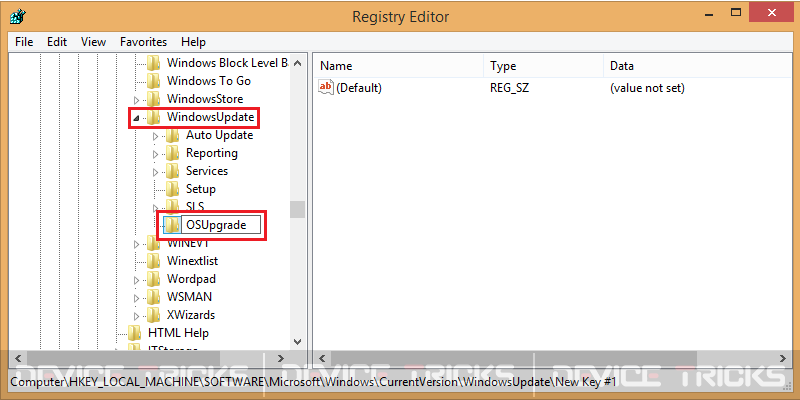Click the values pane scroll right arrow
This screenshot has width=800, height=400.
click(x=783, y=358)
